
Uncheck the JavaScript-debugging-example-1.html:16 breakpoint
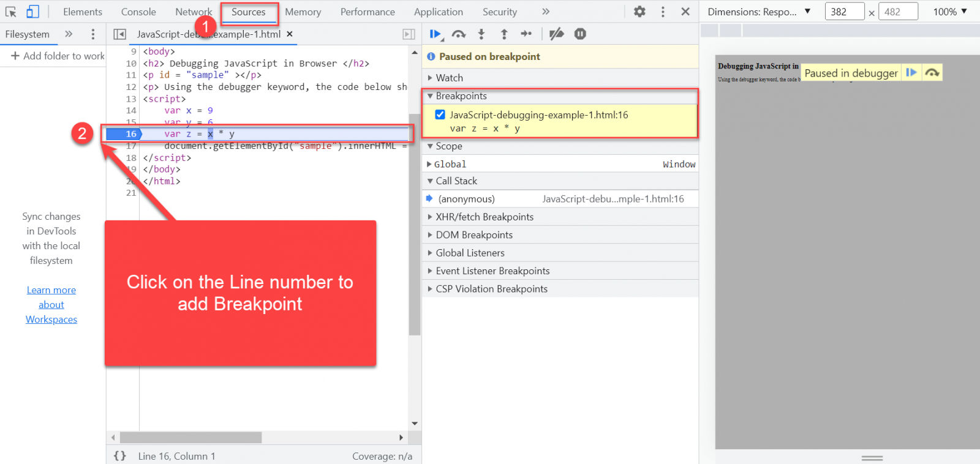[440, 114]
